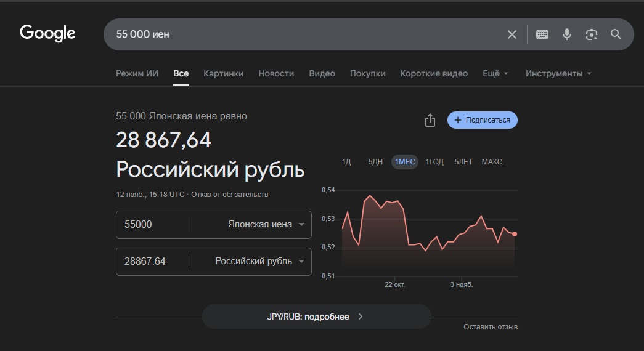The image size is (644, 351).
Task: Switch to the Режим ИИ tab
Action: pos(137,73)
